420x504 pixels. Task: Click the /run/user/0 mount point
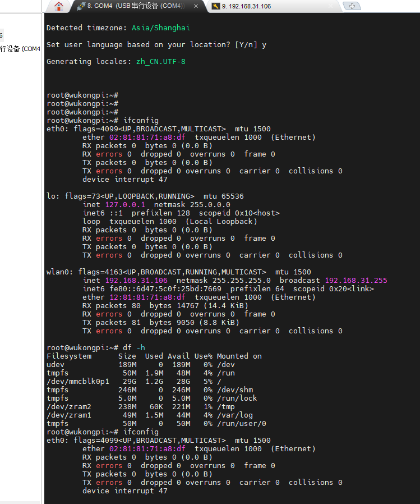[x=242, y=423]
